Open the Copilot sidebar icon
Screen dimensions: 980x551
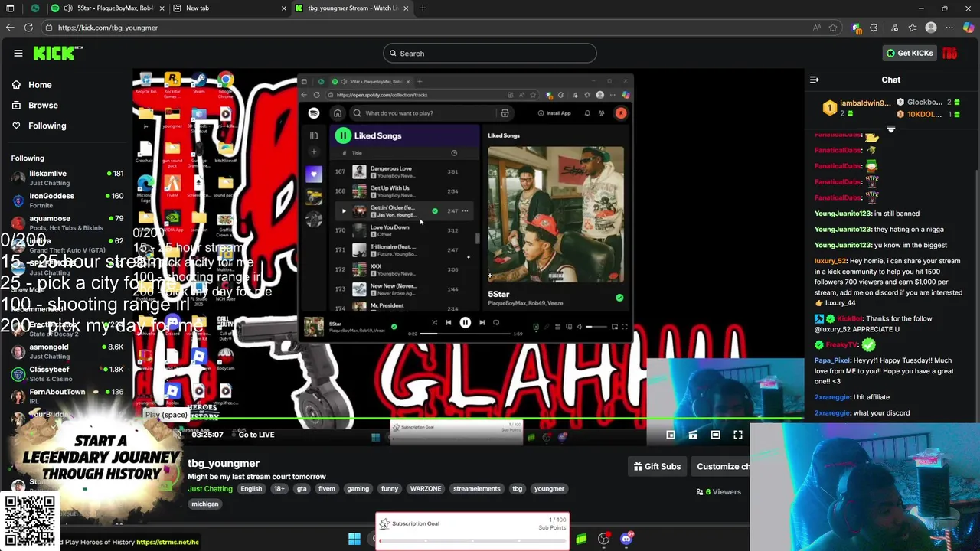[969, 28]
